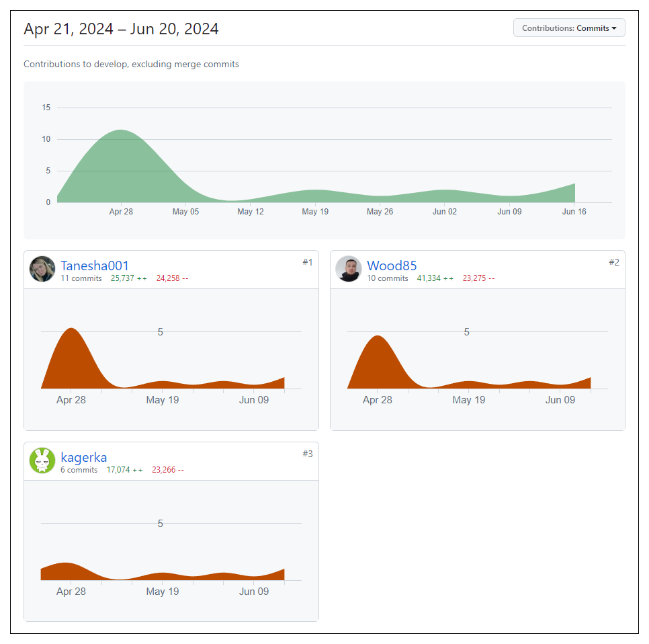Open Tanesha001's avatar image

tap(42, 269)
